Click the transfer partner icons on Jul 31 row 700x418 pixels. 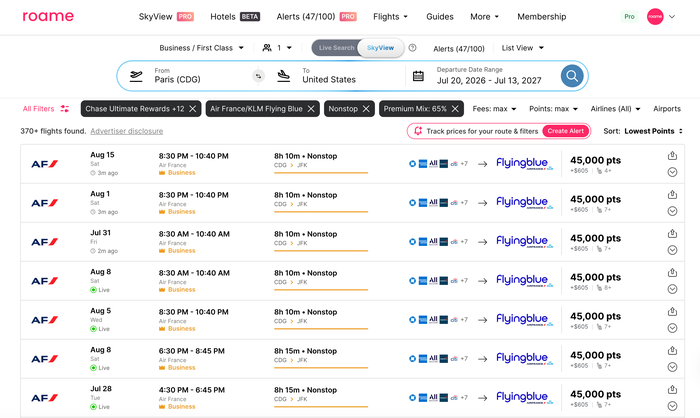click(438, 242)
